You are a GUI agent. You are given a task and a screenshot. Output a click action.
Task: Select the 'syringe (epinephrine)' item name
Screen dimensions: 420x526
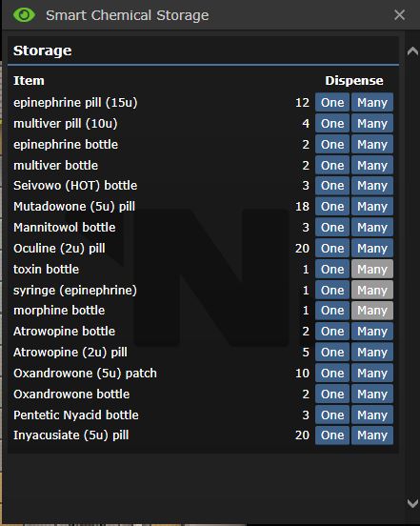point(75,291)
